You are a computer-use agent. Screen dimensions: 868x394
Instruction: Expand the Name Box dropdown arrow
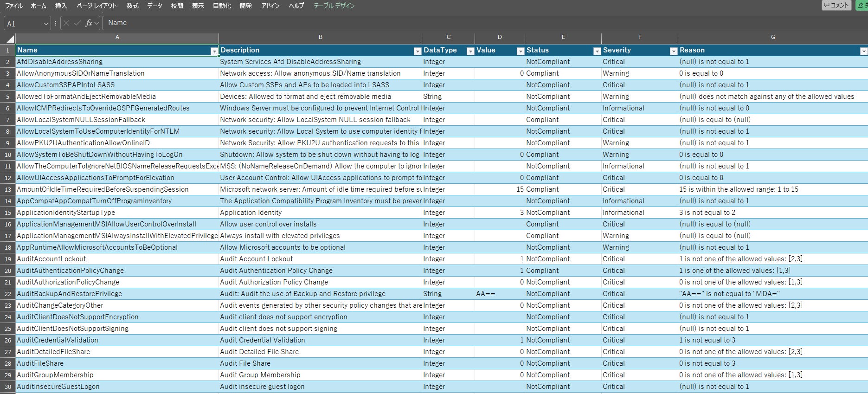click(45, 24)
